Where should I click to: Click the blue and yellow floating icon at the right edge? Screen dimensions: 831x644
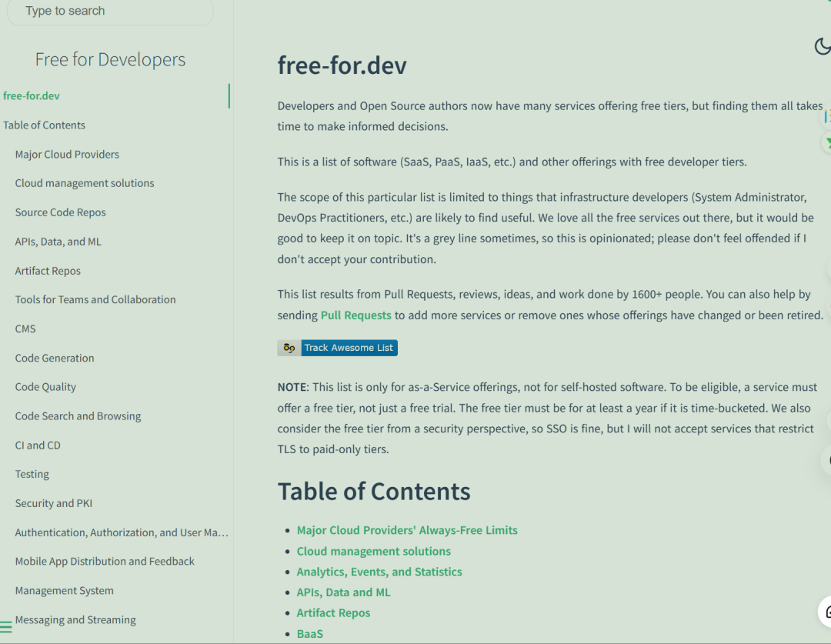826,117
